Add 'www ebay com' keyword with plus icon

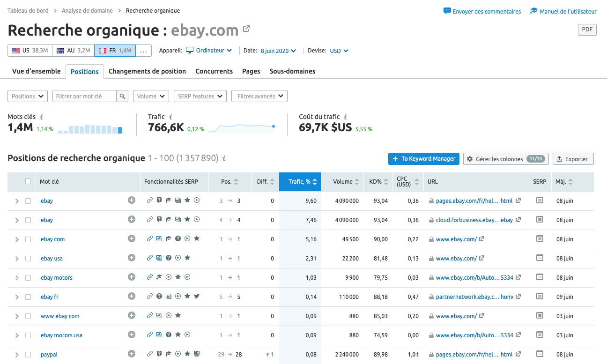point(132,315)
